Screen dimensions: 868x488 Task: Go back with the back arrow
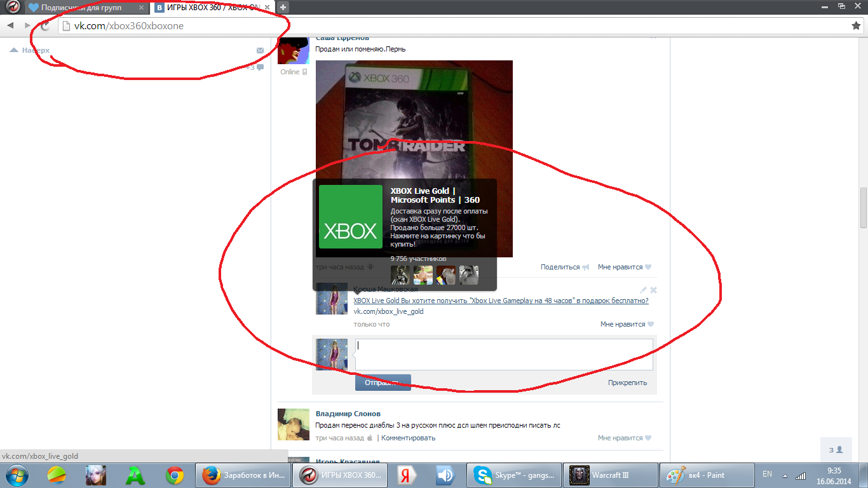click(11, 25)
